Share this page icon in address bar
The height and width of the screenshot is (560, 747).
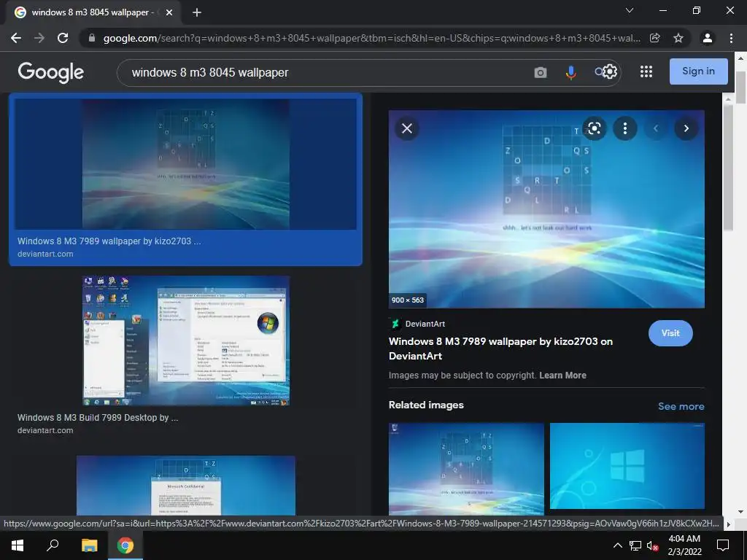(x=655, y=38)
